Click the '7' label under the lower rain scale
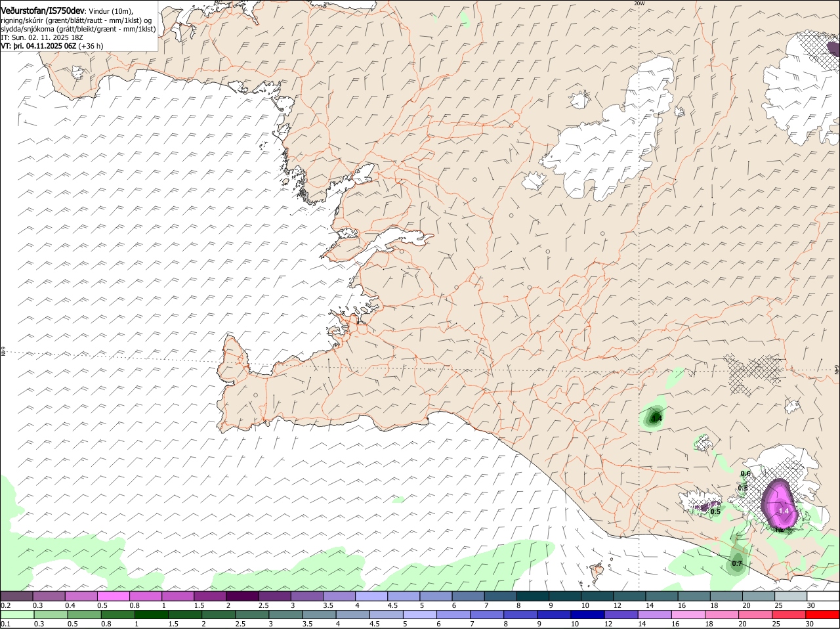The height and width of the screenshot is (629, 840). tap(472, 624)
